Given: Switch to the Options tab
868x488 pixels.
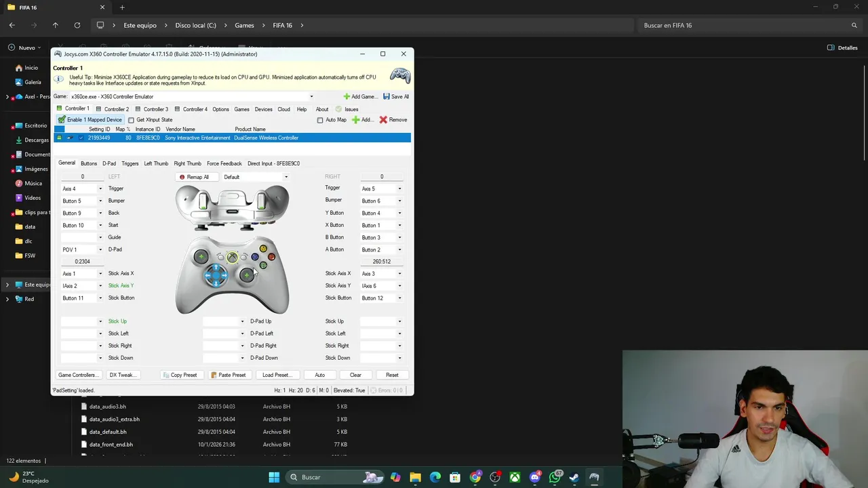Looking at the screenshot, I should pyautogui.click(x=220, y=109).
